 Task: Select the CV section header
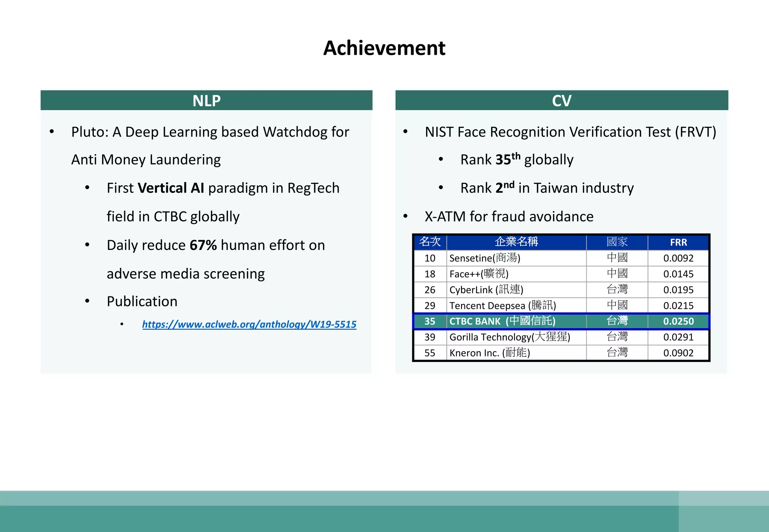[561, 101]
